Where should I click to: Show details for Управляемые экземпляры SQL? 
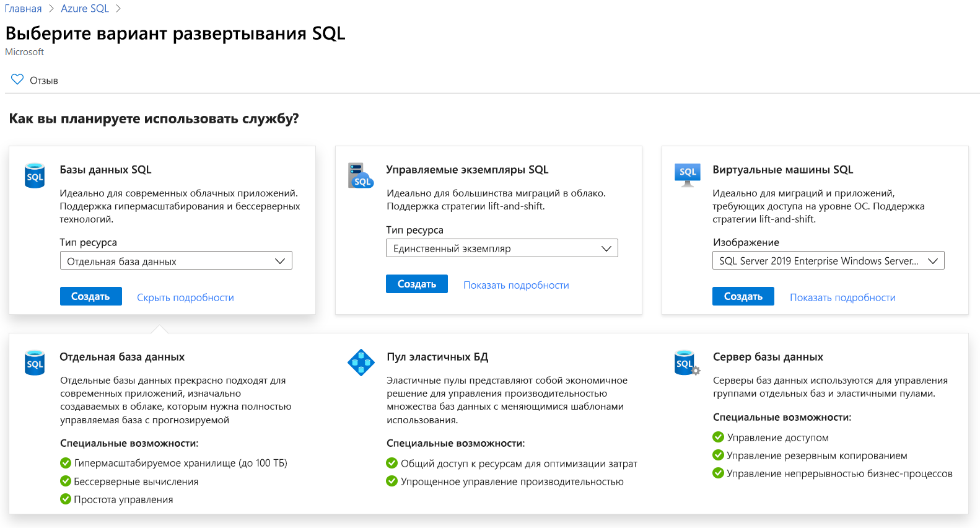tap(516, 285)
